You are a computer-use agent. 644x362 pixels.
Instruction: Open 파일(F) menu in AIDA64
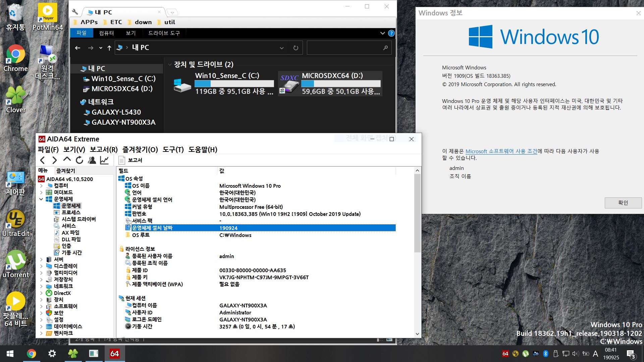tap(48, 149)
